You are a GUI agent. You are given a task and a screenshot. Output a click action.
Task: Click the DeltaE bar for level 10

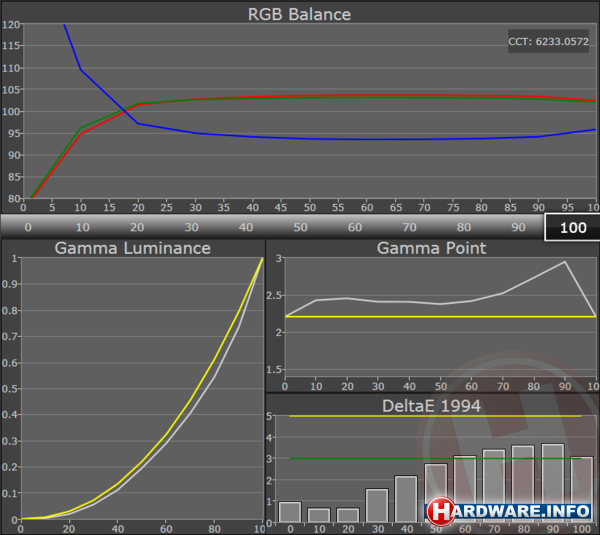click(319, 515)
